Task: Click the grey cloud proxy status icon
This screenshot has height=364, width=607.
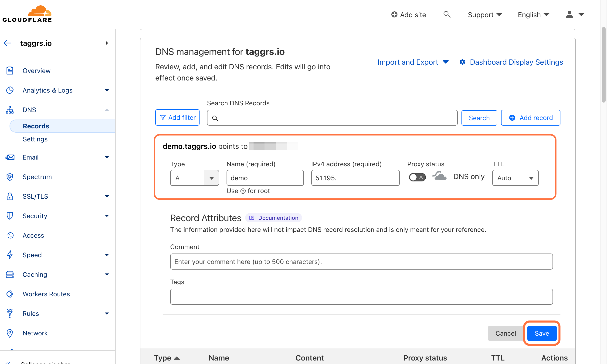Action: pyautogui.click(x=439, y=176)
